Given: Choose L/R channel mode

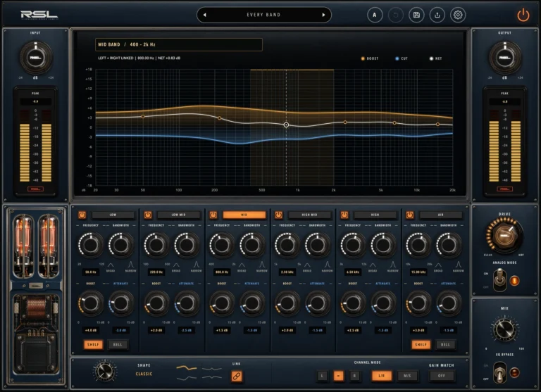Looking at the screenshot, I should [382, 376].
